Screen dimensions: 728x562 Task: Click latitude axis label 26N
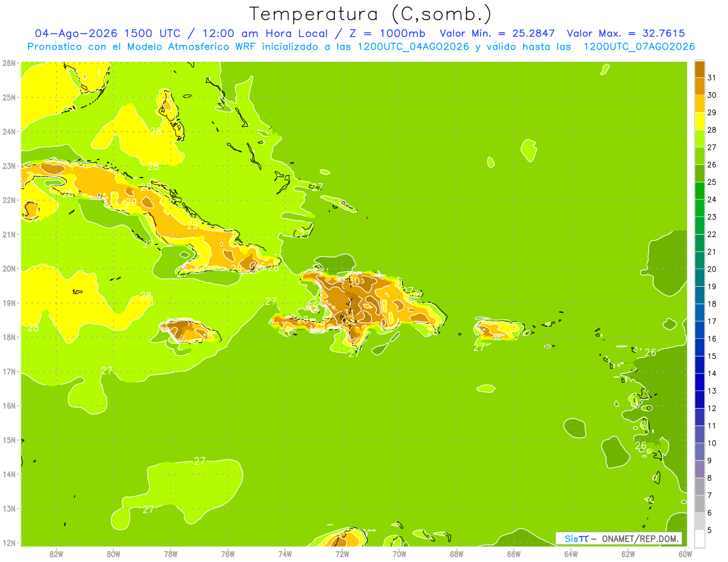(8, 63)
